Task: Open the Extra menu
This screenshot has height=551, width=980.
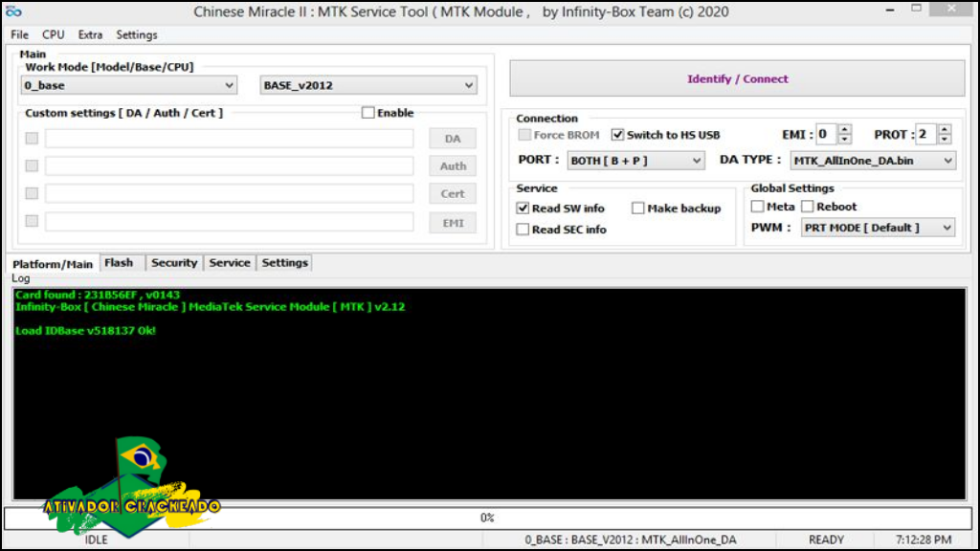Action: [x=90, y=35]
